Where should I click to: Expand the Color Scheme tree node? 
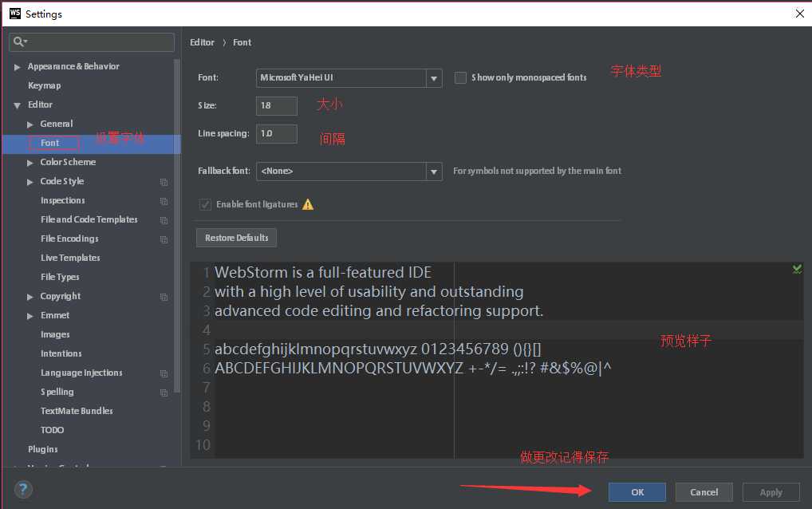[30, 163]
